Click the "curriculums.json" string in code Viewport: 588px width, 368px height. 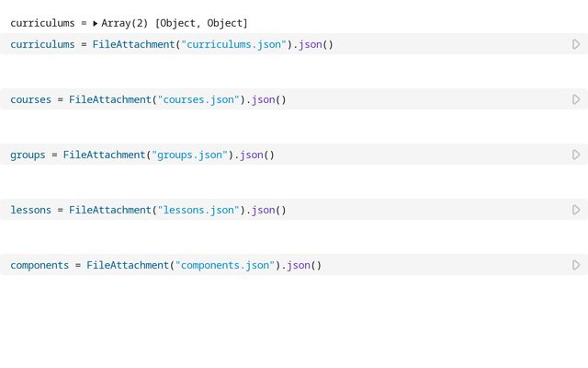[x=234, y=44]
